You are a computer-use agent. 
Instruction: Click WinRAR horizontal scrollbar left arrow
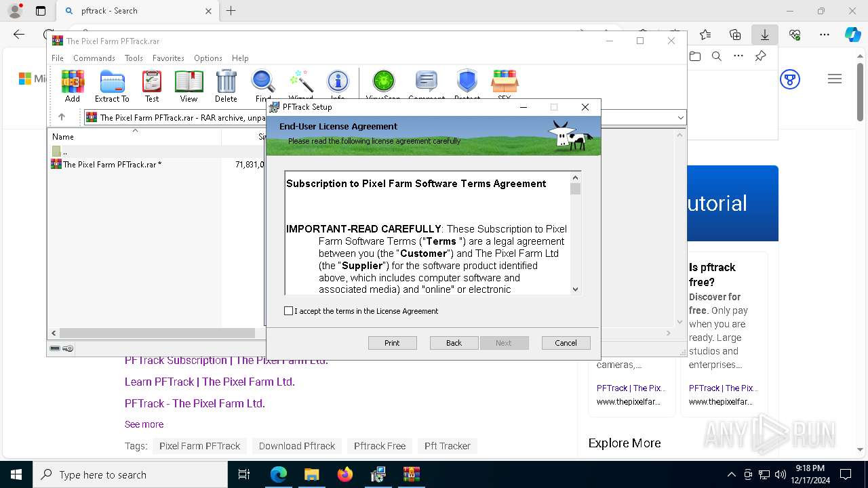pyautogui.click(x=54, y=333)
